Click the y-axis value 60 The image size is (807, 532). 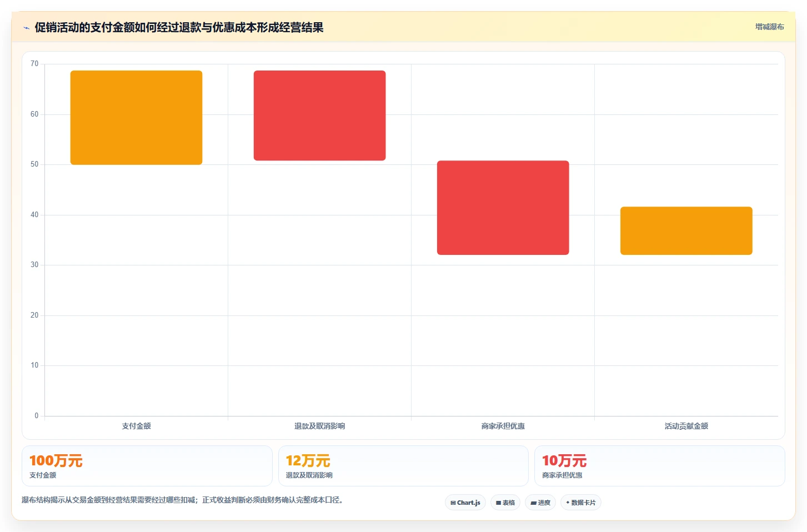pyautogui.click(x=34, y=114)
